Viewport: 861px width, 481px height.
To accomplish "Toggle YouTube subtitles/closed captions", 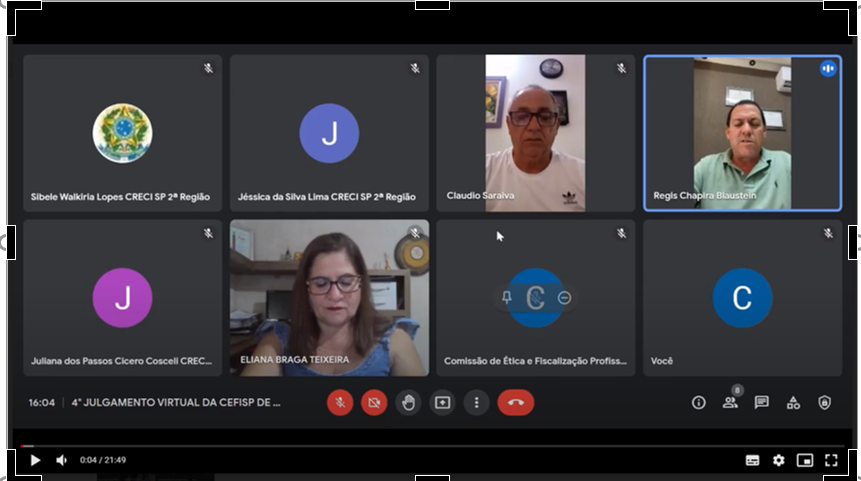I will click(752, 460).
